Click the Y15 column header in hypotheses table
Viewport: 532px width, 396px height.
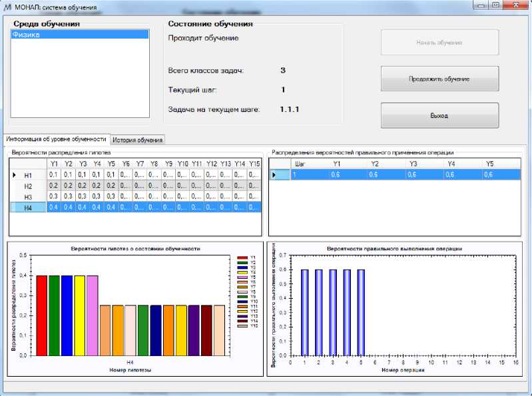pos(254,163)
